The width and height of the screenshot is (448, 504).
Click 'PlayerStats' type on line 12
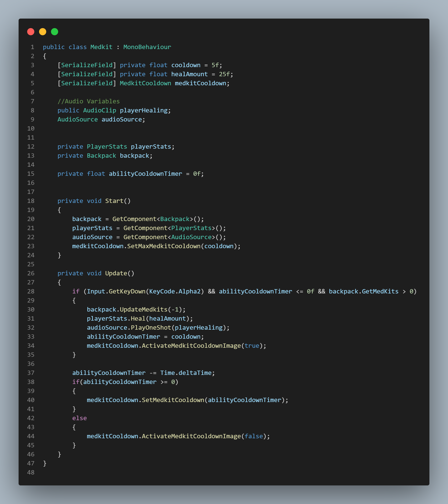(107, 147)
